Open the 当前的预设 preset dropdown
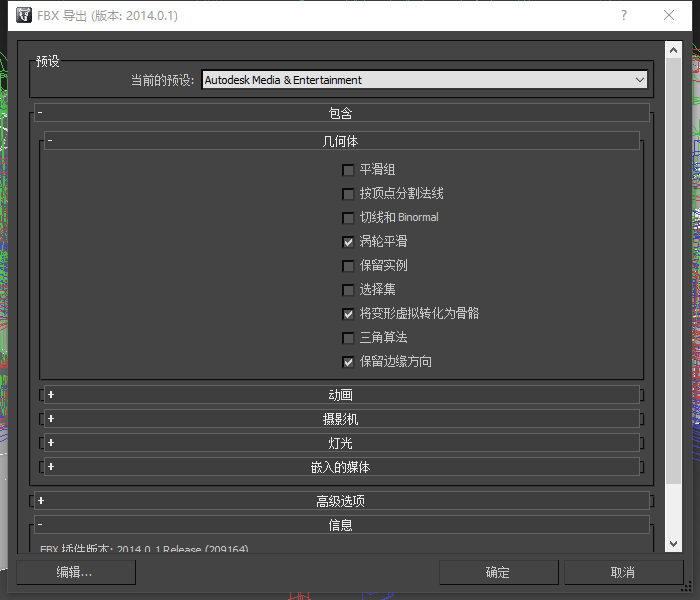Screen dimensions: 700x600 tap(424, 80)
